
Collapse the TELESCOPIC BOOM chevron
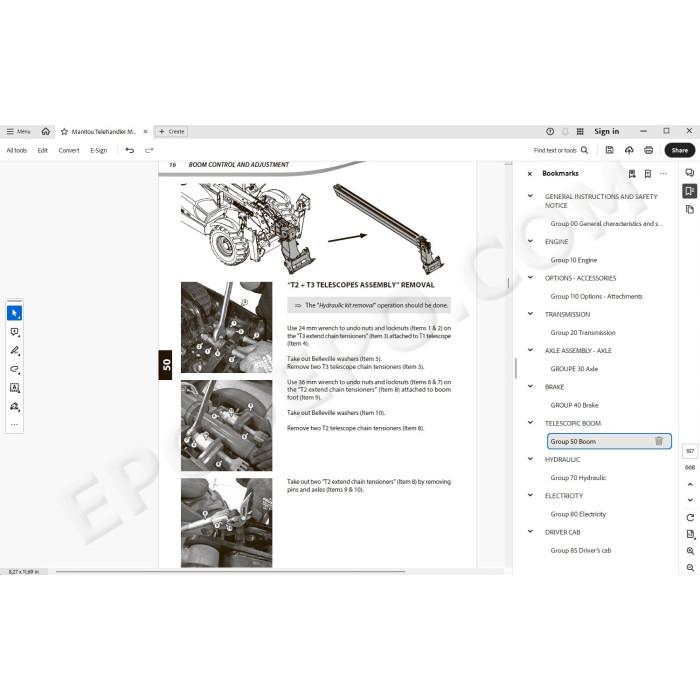[530, 422]
